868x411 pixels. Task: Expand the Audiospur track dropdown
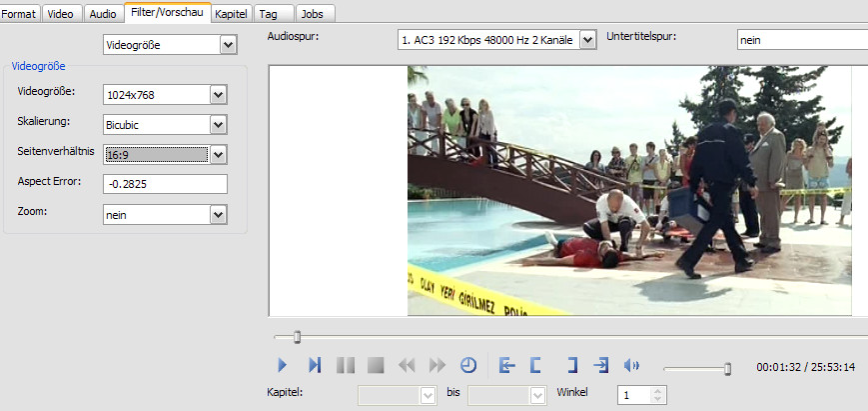(x=588, y=40)
